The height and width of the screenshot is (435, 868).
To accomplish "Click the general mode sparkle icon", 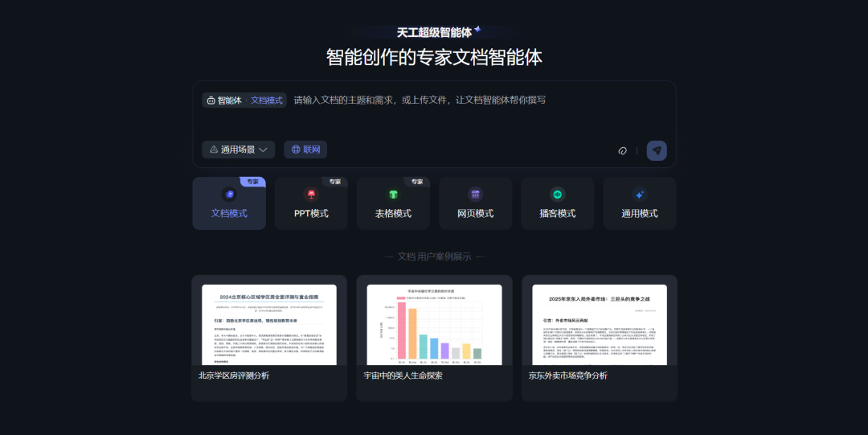I will tap(640, 194).
